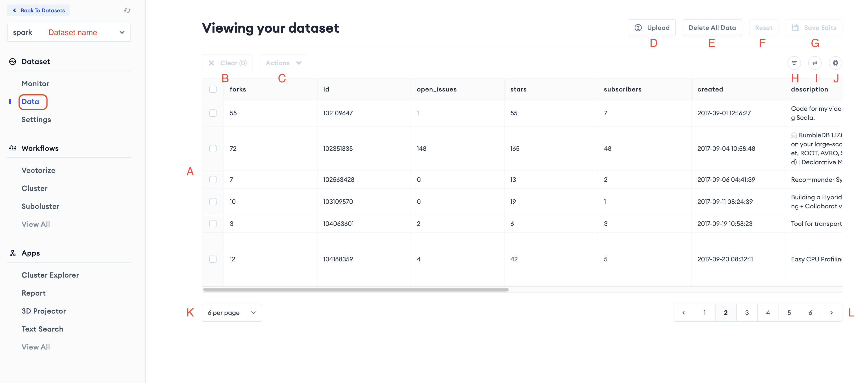Go to previous page arrow
The width and height of the screenshot is (868, 383).
pyautogui.click(x=683, y=313)
